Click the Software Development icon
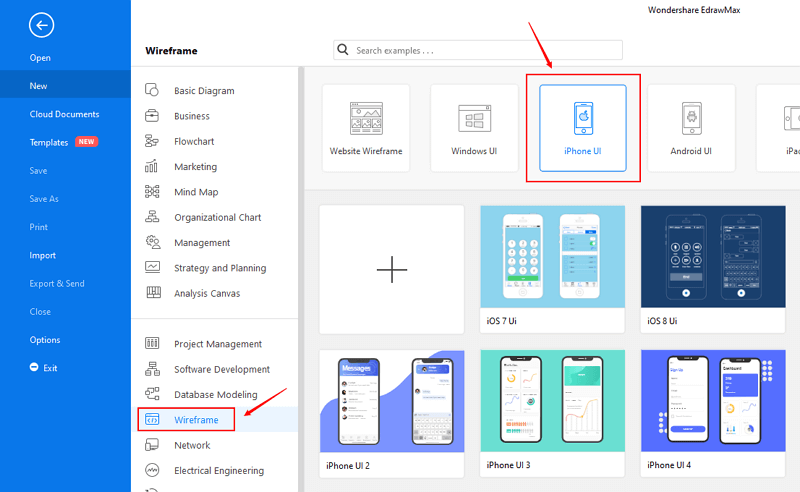Screen dimensions: 800x492 [152, 368]
